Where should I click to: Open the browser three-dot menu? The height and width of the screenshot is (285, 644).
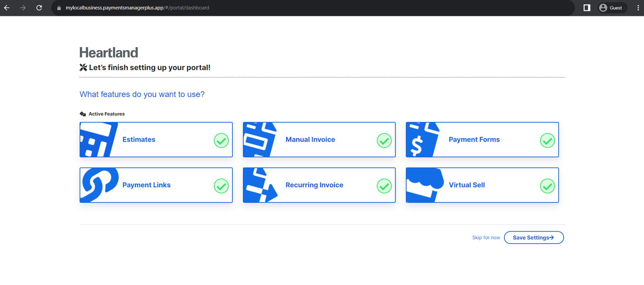tap(638, 8)
